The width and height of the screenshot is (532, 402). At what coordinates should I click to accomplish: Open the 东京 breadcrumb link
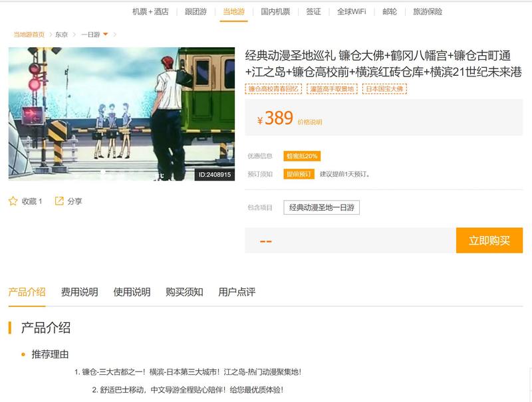[x=61, y=35]
